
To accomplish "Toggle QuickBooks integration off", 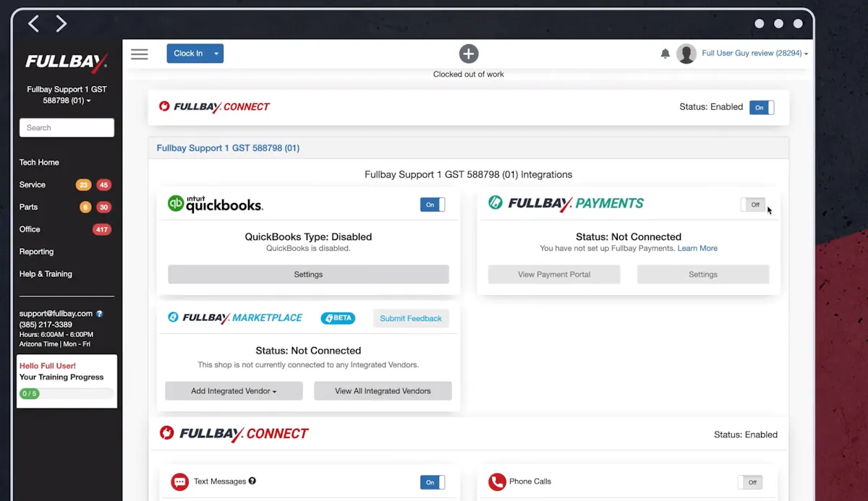I will click(433, 205).
